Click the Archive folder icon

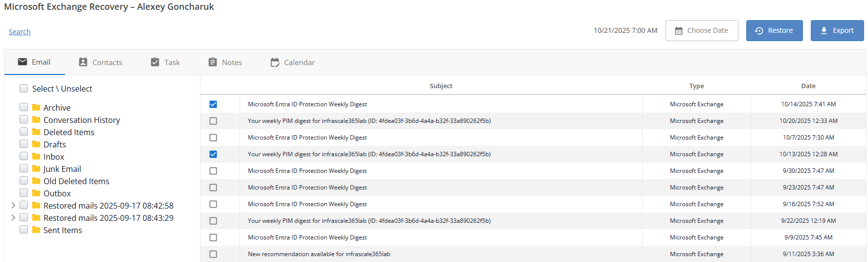pos(36,107)
